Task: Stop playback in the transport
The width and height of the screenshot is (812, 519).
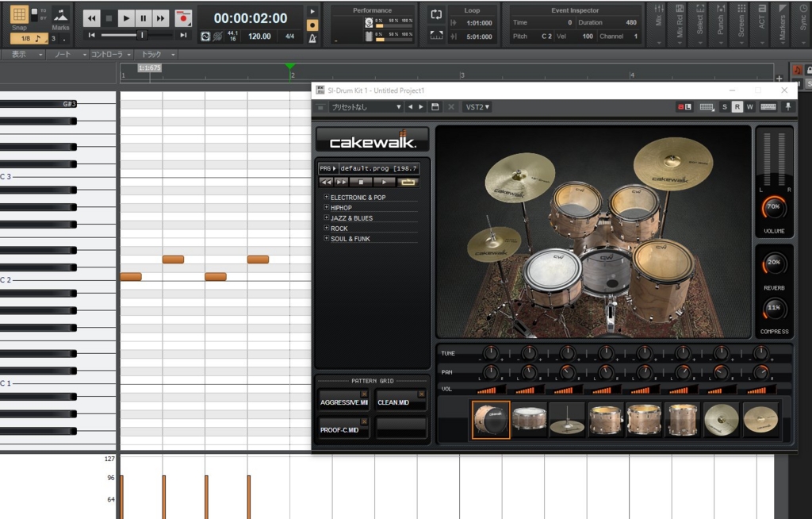Action: coord(109,19)
